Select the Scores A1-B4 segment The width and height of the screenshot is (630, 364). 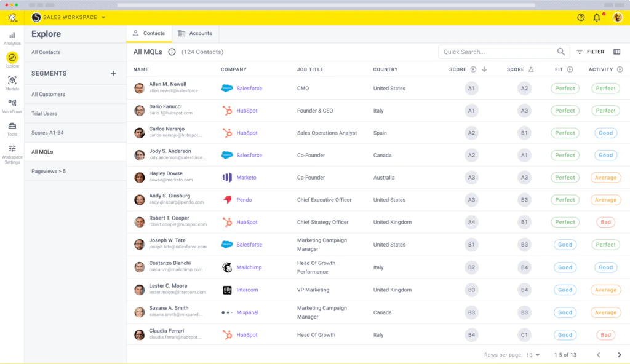49,132
